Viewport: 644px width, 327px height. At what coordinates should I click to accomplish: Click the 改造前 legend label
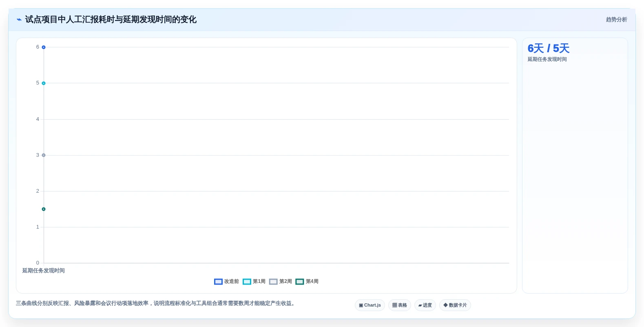point(232,282)
